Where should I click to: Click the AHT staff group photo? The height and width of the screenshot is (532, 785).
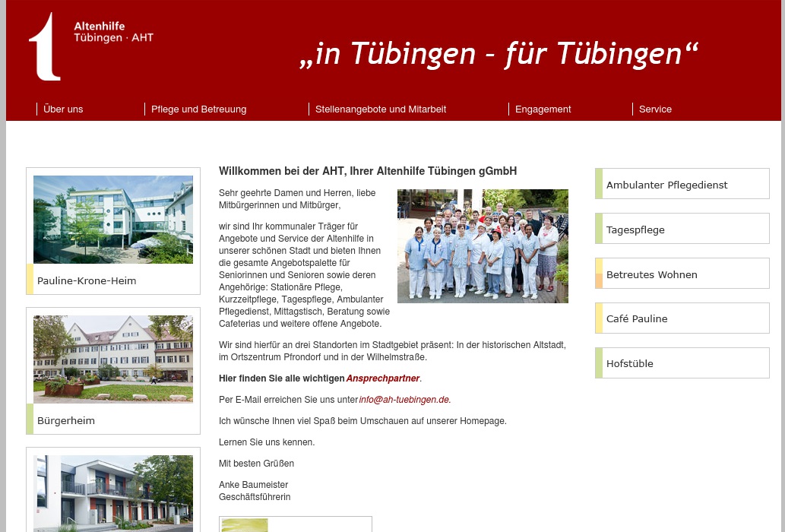pos(483,245)
